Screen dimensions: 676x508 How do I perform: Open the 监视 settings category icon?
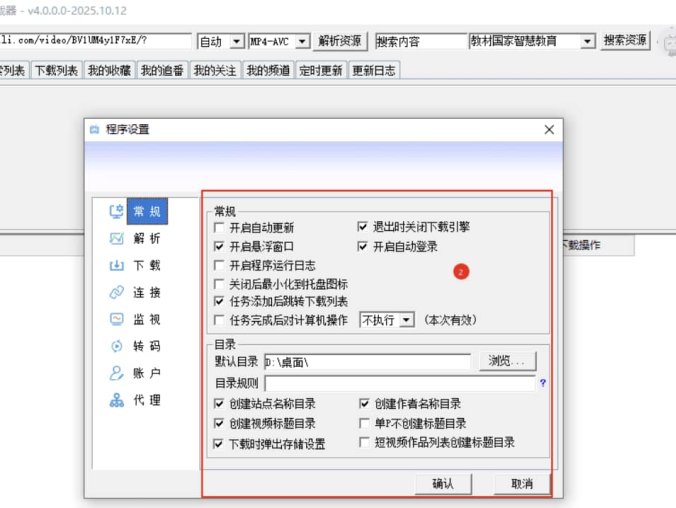tap(116, 319)
